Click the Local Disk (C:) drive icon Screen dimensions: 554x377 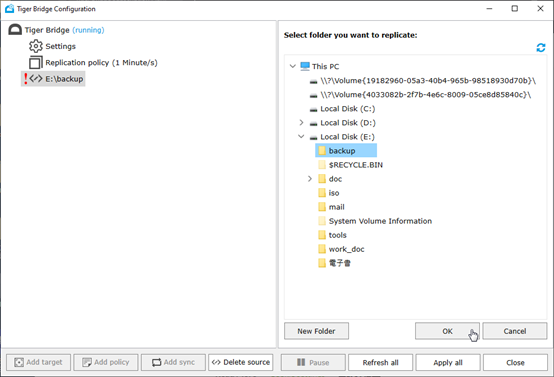click(313, 110)
